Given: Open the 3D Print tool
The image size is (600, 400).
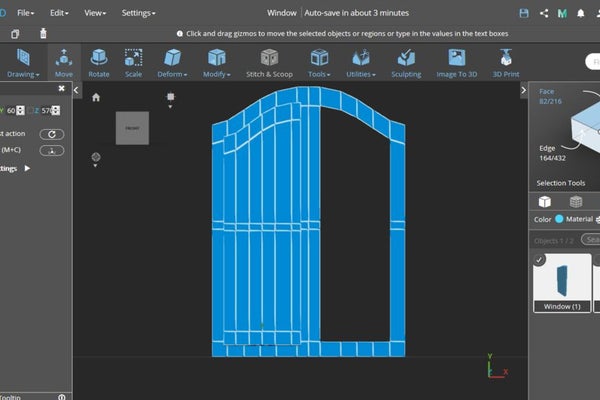Looking at the screenshot, I should 504,62.
